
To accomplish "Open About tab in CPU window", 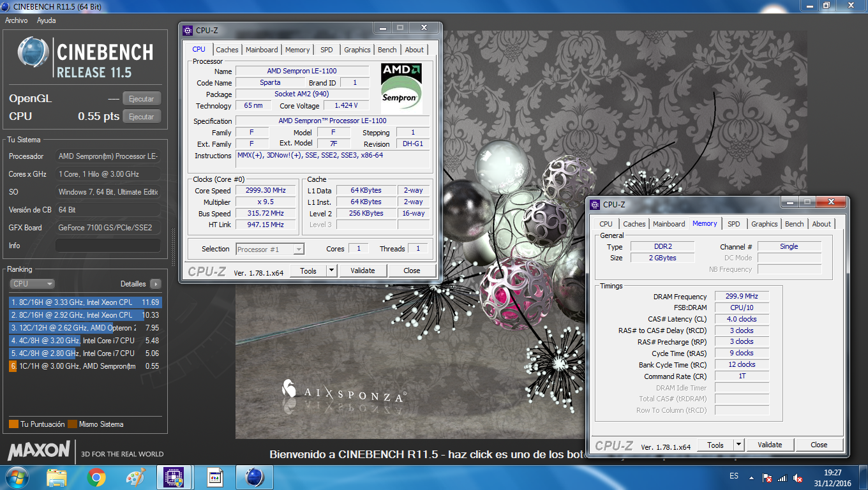I will coord(414,50).
